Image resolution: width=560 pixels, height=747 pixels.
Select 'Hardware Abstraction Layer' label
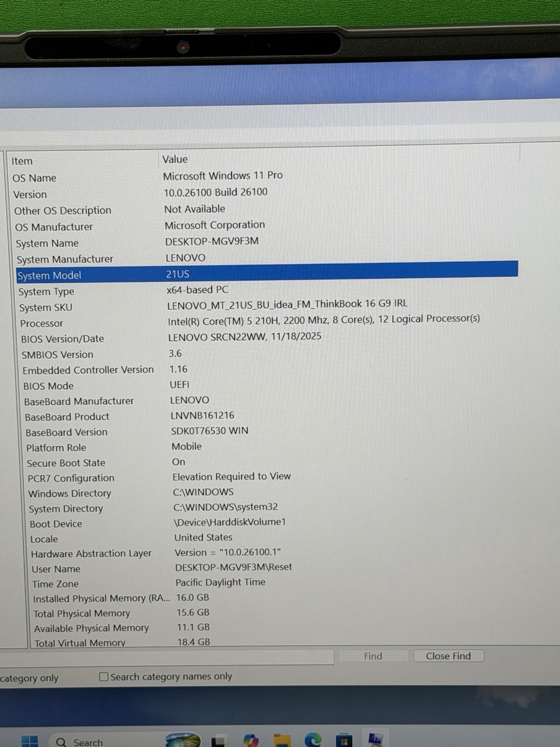pos(91,554)
